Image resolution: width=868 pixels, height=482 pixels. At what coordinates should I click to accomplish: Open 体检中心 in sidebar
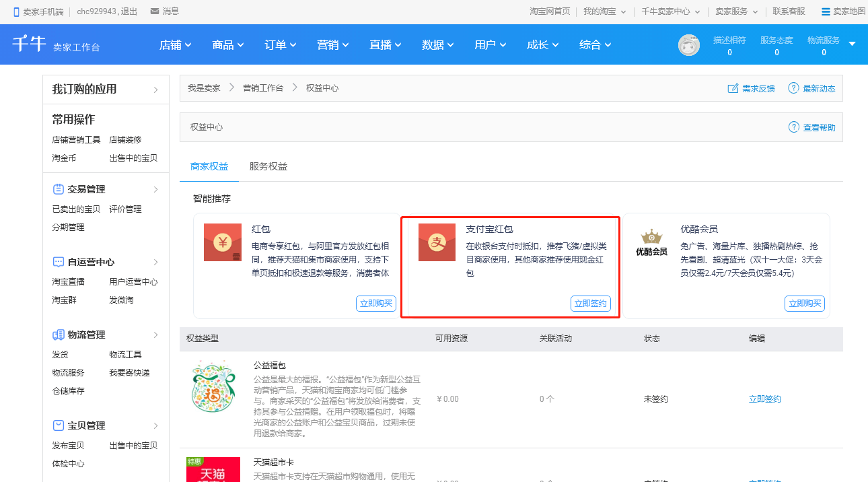[68, 464]
